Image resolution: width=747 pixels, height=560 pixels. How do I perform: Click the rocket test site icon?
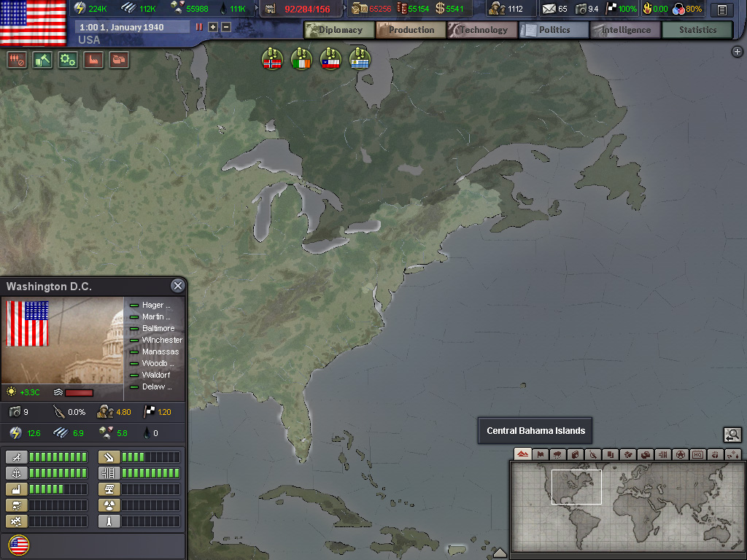(109, 521)
